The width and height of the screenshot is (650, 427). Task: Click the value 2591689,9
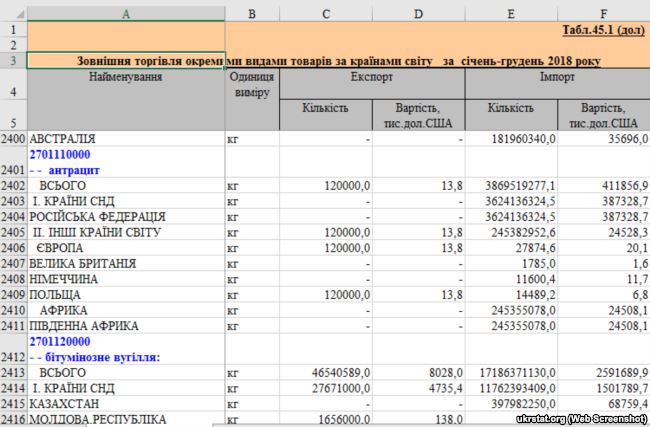coord(604,373)
